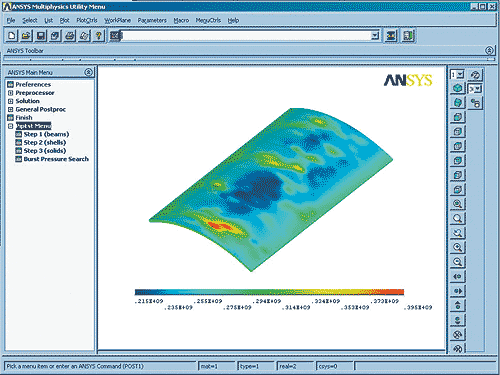Click the Save diskette icon
This screenshot has height=375, width=500.
click(x=41, y=36)
